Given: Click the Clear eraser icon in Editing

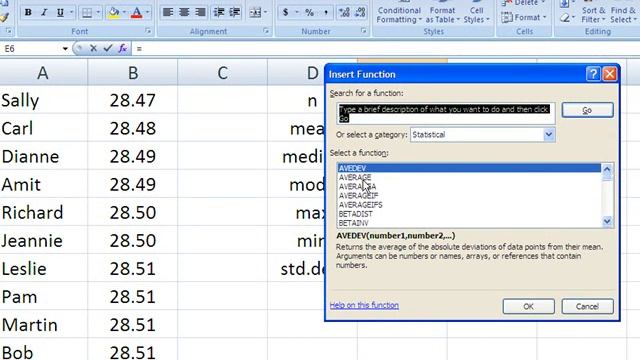Looking at the screenshot, I should (565, 18).
